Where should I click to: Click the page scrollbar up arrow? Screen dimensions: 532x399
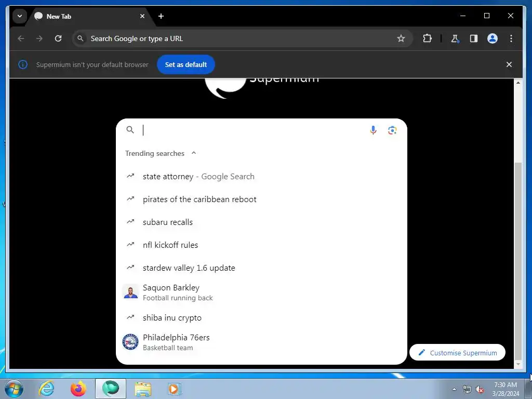pos(518,83)
